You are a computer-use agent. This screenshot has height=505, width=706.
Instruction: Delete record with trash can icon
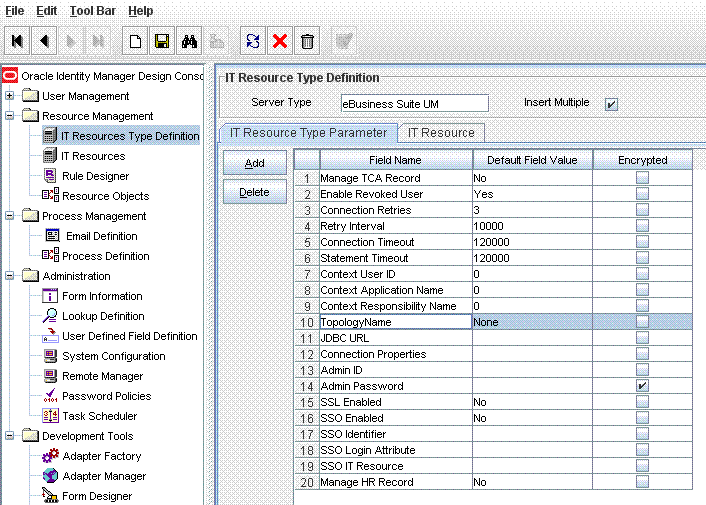[307, 41]
